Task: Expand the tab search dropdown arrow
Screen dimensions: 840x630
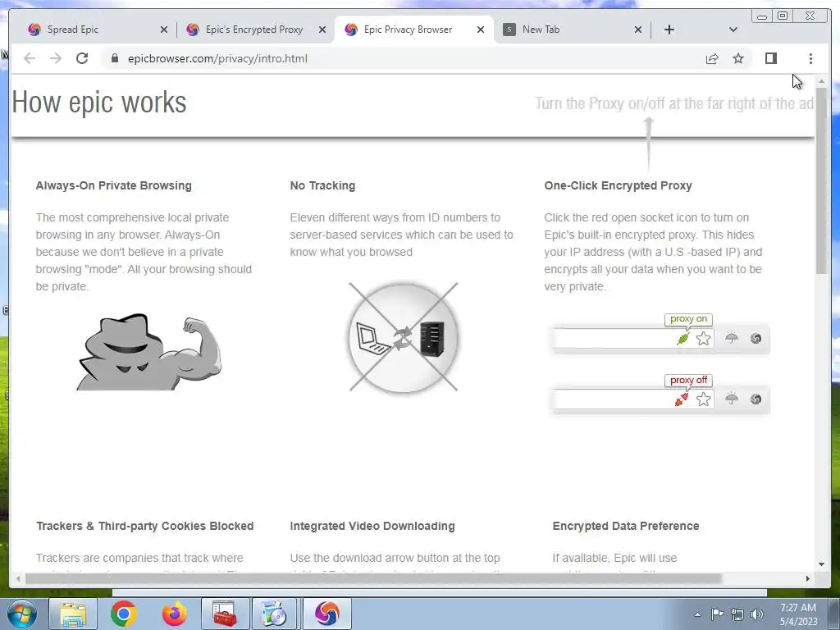Action: pos(733,30)
